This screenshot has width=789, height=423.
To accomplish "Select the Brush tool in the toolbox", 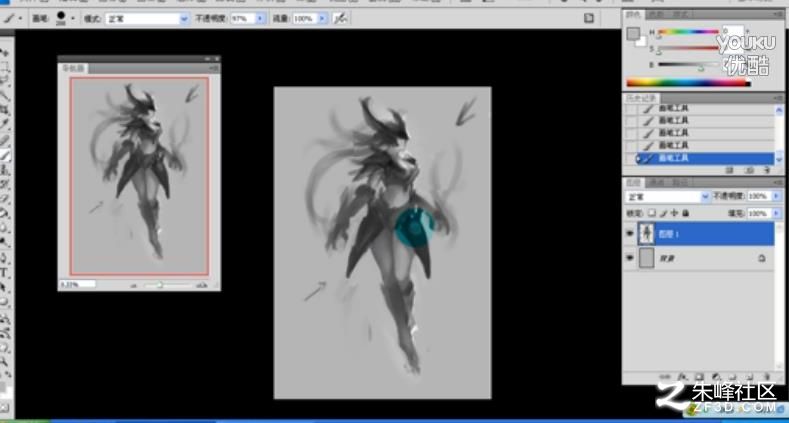I will (5, 156).
